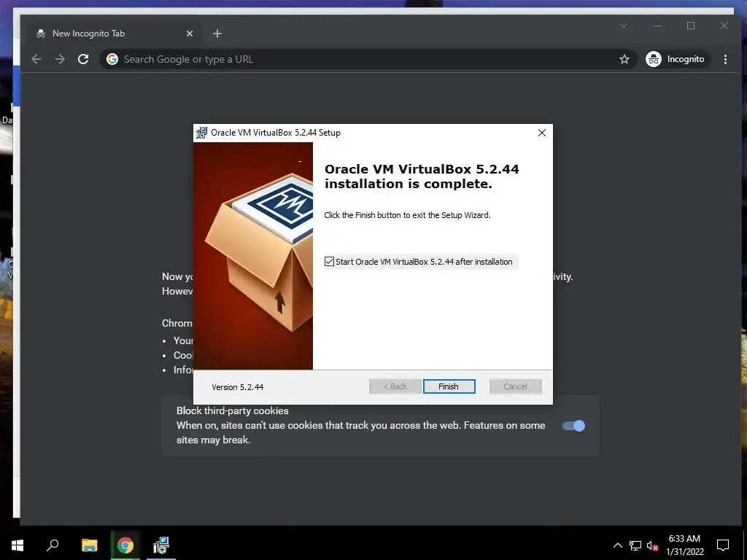
Task: Close the New Incognito Tab
Action: click(190, 34)
